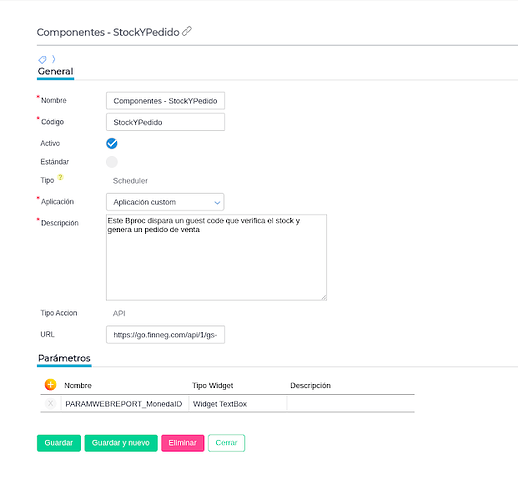Click the Codigo input field
The height and width of the screenshot is (500, 518).
165,122
